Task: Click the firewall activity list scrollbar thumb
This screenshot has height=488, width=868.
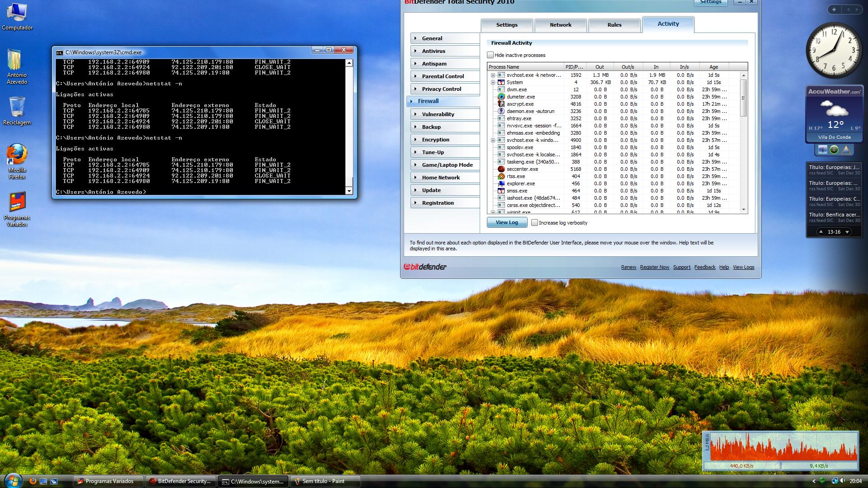Action: [x=743, y=98]
